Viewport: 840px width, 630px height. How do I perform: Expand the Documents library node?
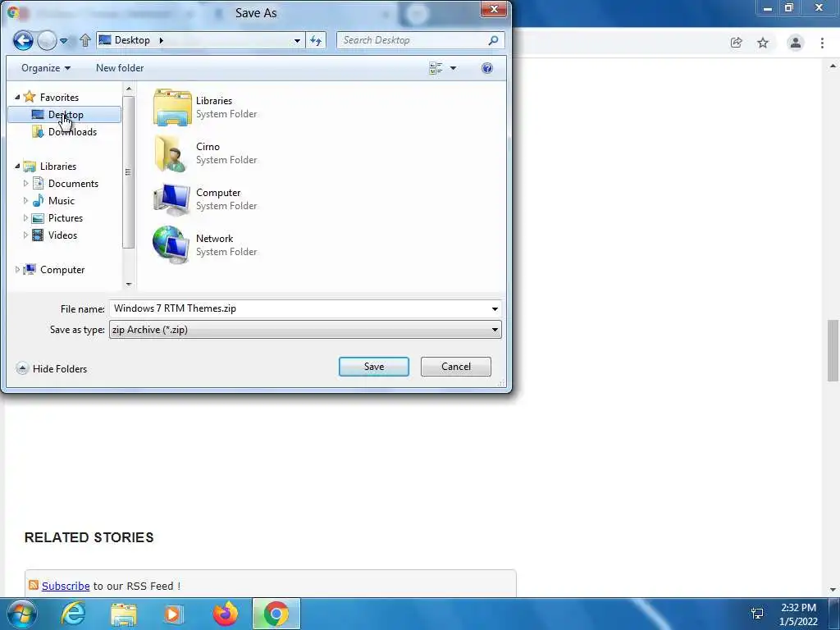[x=25, y=183]
